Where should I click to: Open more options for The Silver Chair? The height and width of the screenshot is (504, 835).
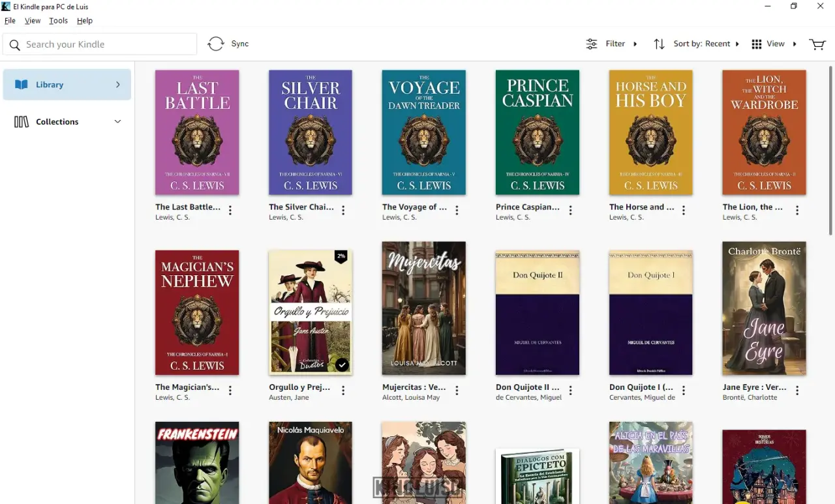point(344,211)
